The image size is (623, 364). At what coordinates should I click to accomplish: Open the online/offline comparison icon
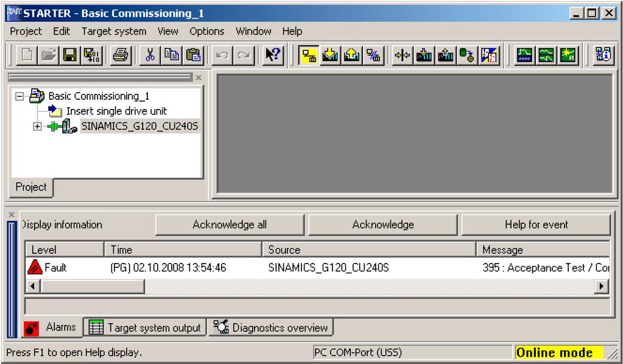488,55
